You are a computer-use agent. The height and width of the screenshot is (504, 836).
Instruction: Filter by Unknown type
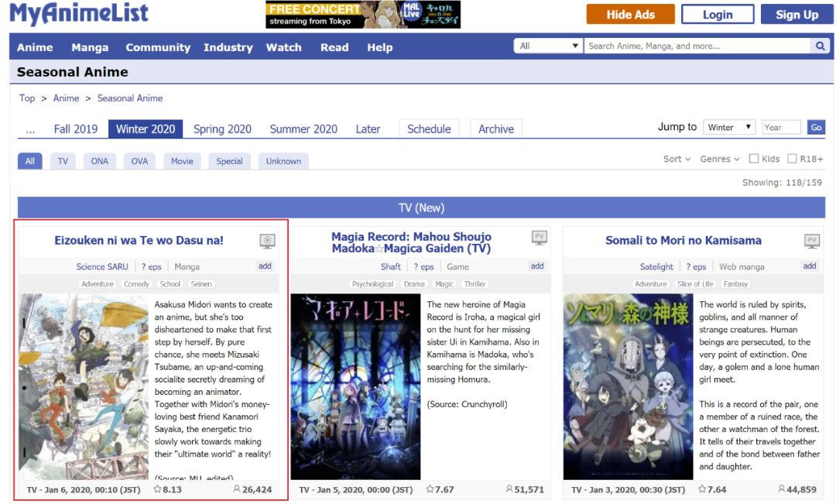click(283, 161)
